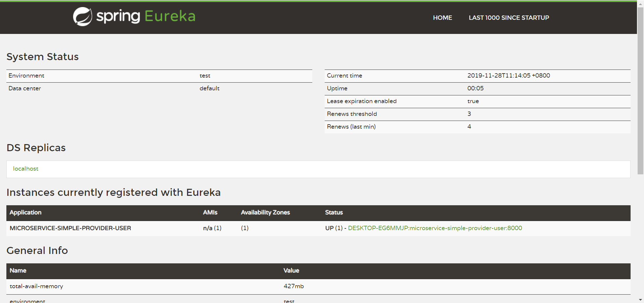Screen dimensions: 644x303
Task: Click the localhost replica link
Action: 25,169
